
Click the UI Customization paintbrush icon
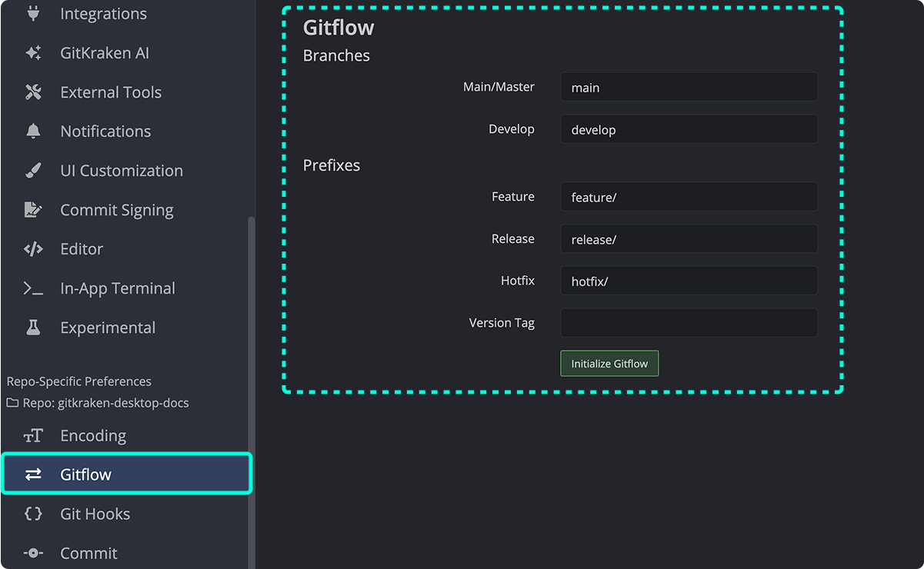[32, 170]
